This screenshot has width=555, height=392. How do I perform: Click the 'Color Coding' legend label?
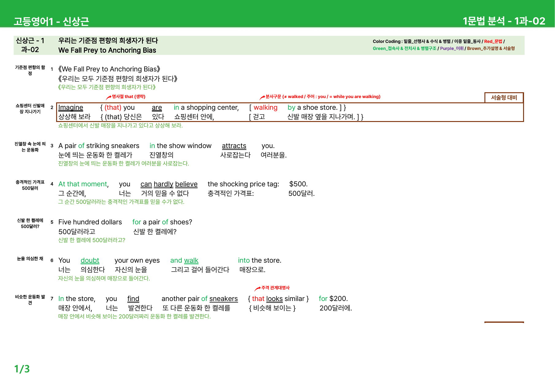(387, 41)
